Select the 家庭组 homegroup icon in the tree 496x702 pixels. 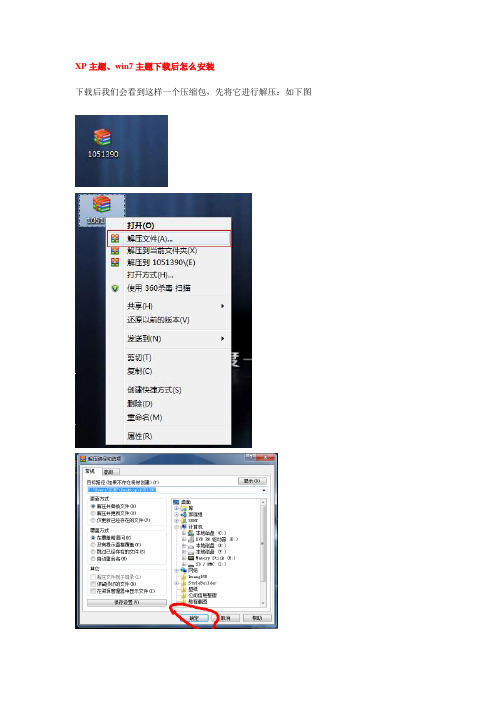184,514
